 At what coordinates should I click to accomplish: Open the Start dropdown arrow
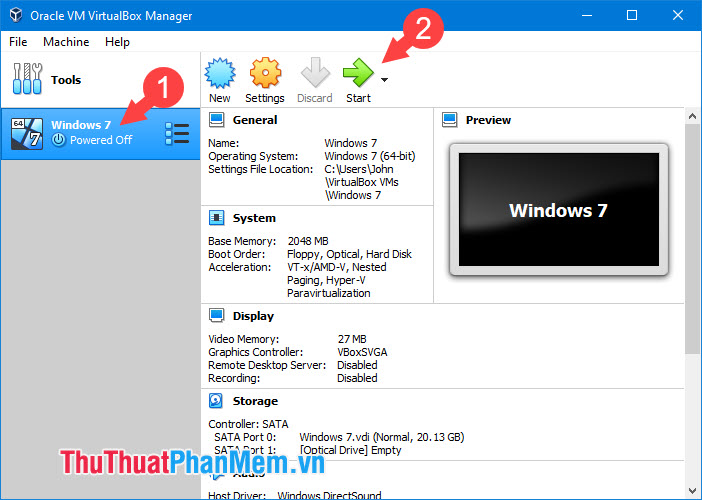coord(384,80)
